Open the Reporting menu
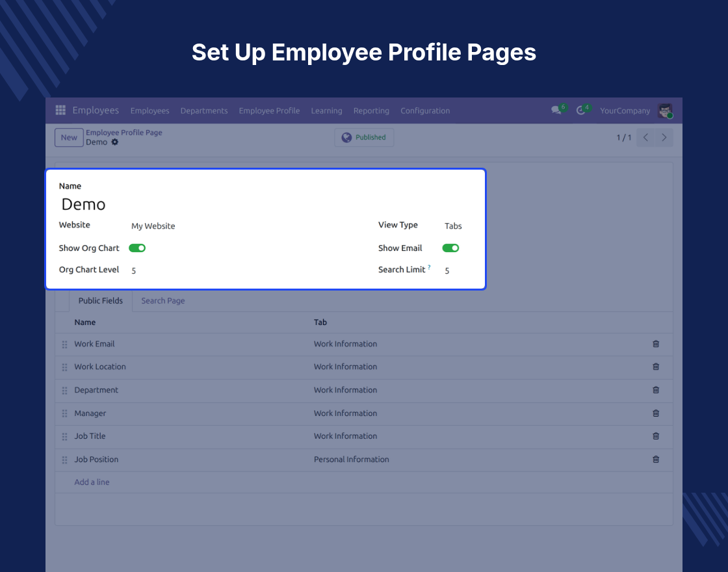Image resolution: width=728 pixels, height=572 pixels. [x=371, y=110]
